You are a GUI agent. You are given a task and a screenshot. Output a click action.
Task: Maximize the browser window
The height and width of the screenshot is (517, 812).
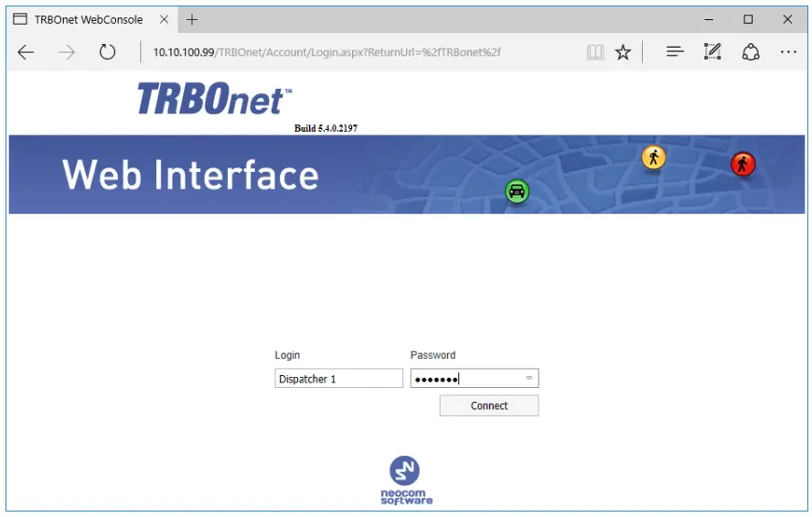pos(748,19)
